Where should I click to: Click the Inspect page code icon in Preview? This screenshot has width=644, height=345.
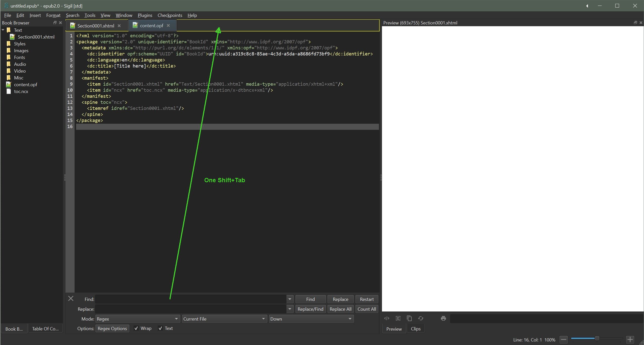(x=387, y=318)
